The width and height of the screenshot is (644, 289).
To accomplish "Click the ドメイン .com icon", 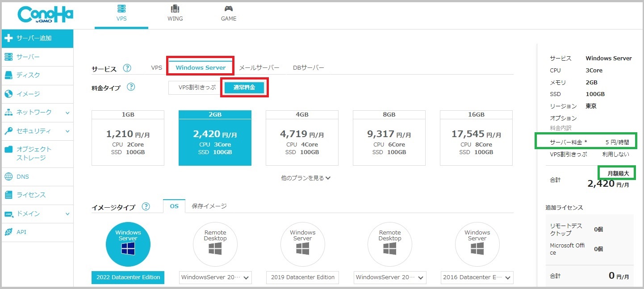I will click(8, 214).
